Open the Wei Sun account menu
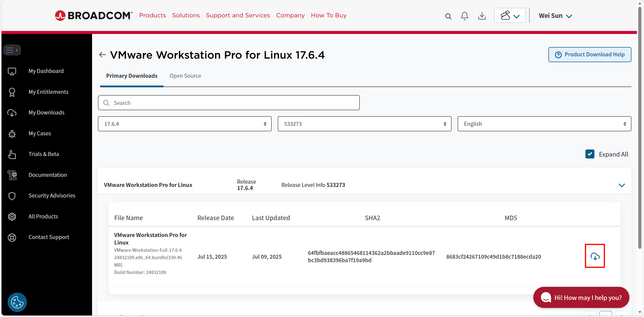The image size is (644, 317). point(555,16)
